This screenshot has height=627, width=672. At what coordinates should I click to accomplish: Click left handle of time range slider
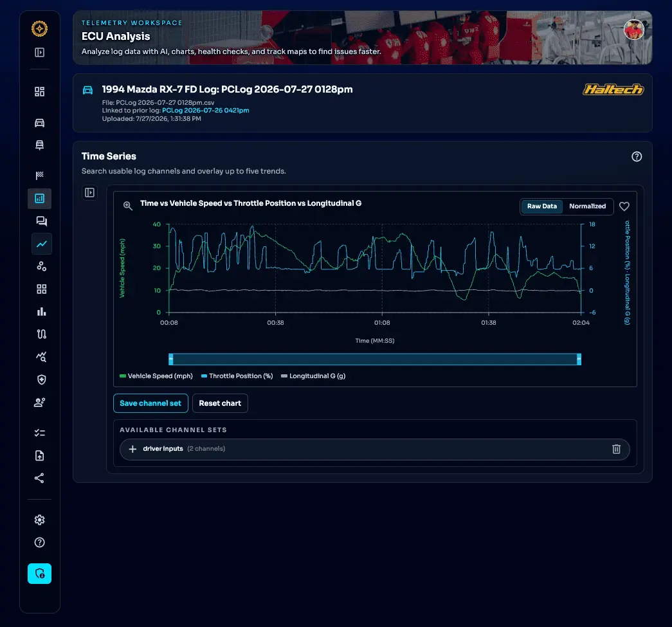171,359
